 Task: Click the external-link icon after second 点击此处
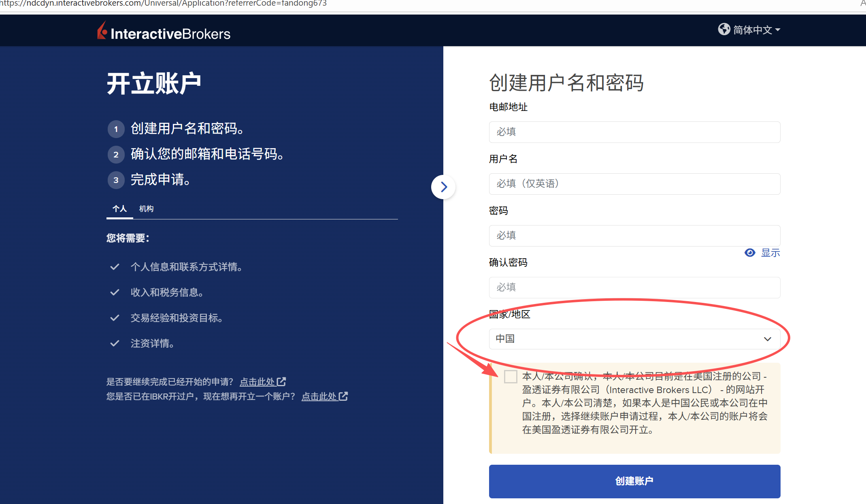(x=343, y=396)
